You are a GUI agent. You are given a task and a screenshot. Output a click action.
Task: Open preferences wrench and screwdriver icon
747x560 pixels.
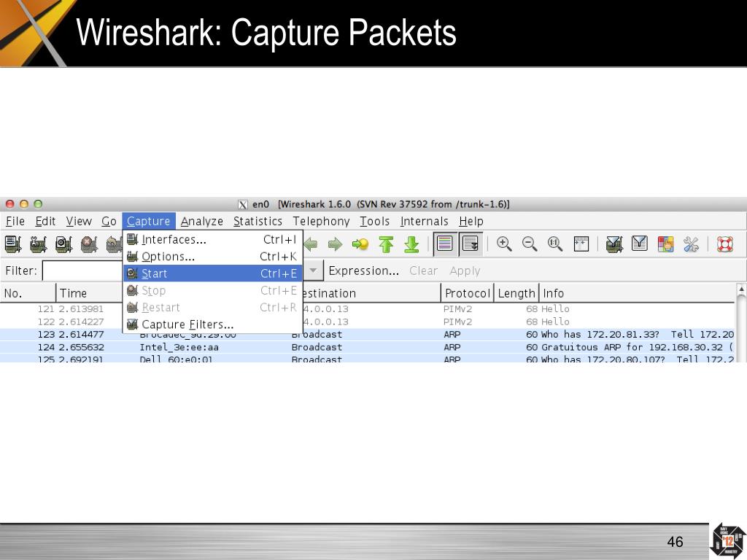pos(691,244)
